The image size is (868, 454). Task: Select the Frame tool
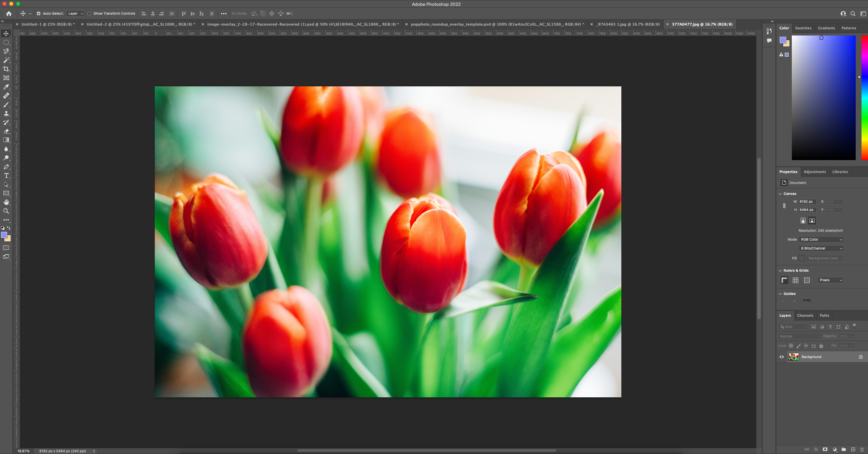point(6,78)
